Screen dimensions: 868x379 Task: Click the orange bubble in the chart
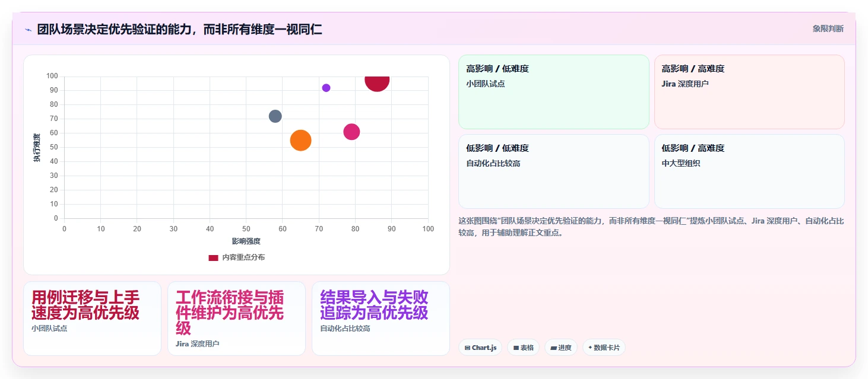[x=301, y=140]
